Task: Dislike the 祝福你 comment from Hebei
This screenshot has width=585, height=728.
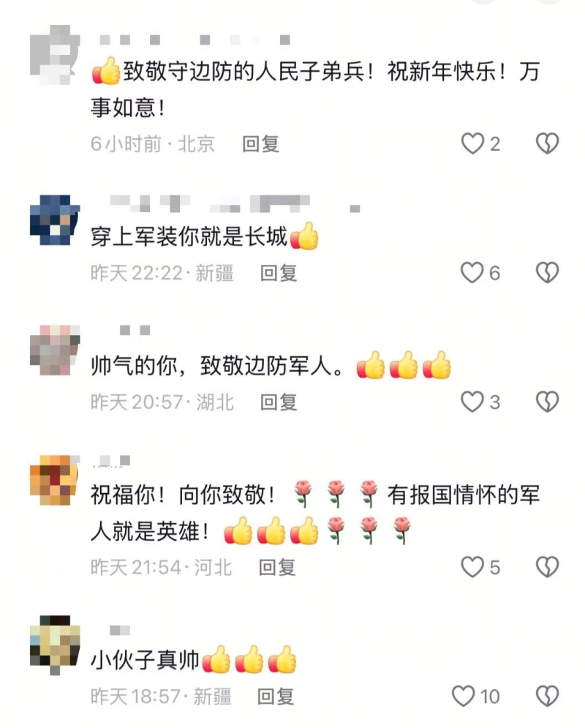Action: [548, 567]
